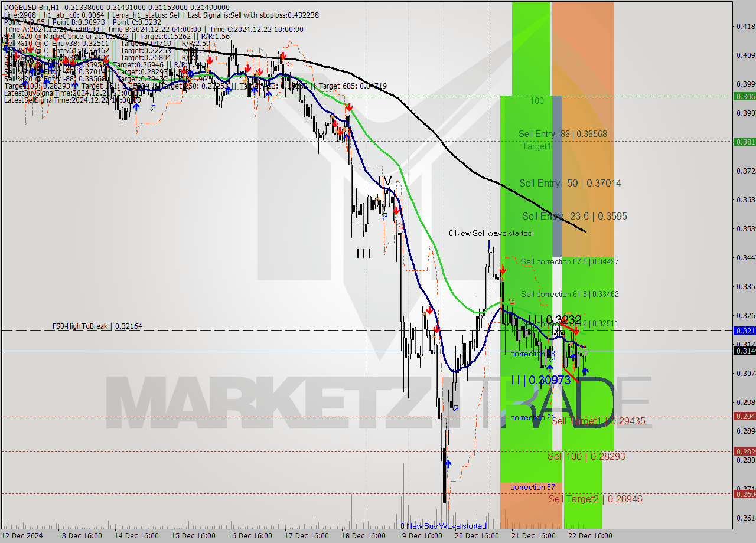
Task: Click the red 0.269 price tag on axis
Action: coord(744,494)
